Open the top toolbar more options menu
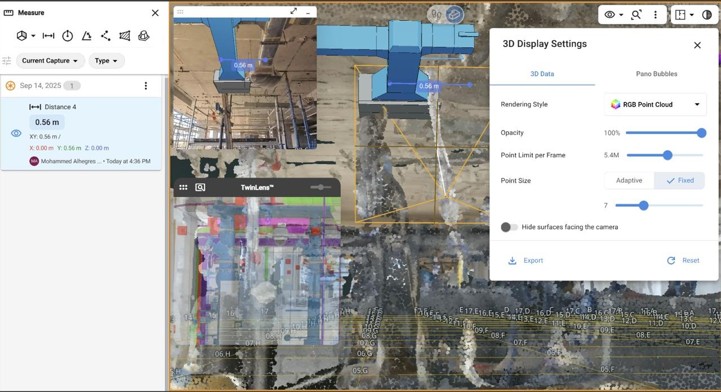This screenshot has width=721, height=392. pos(655,15)
